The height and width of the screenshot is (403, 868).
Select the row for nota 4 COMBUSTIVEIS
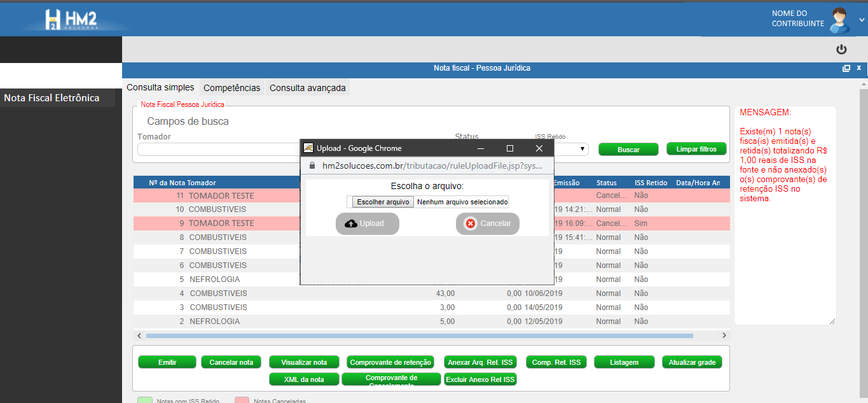216,293
